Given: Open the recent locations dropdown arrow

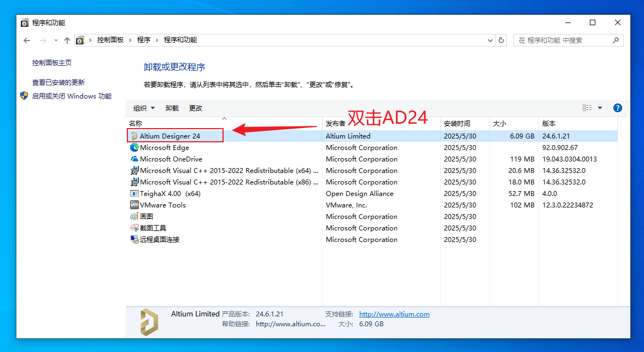Looking at the screenshot, I should (x=56, y=41).
